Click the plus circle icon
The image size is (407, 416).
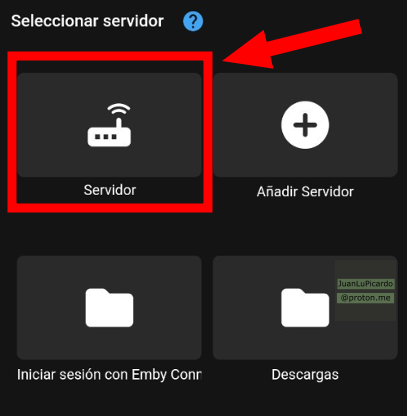pyautogui.click(x=305, y=125)
